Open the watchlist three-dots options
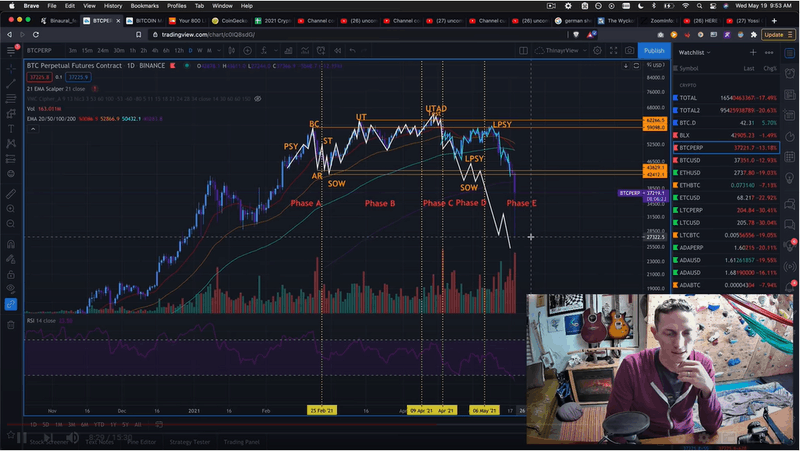Image resolution: width=800 pixels, height=451 pixels. point(769,53)
